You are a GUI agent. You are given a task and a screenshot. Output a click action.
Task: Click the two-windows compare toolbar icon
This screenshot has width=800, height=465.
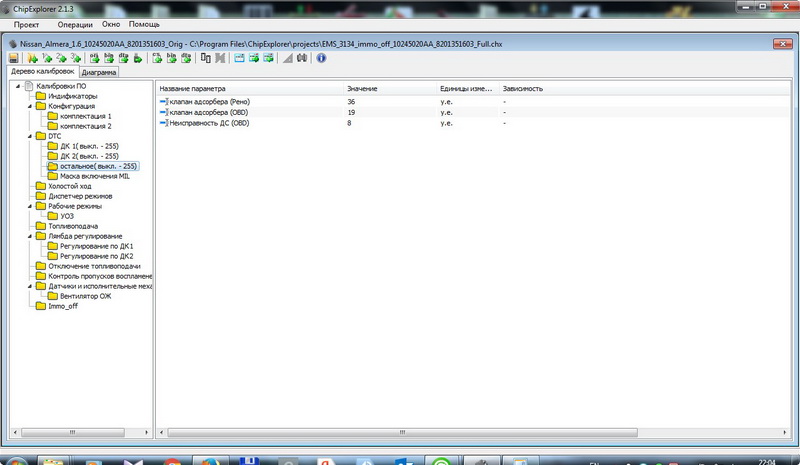[205, 59]
